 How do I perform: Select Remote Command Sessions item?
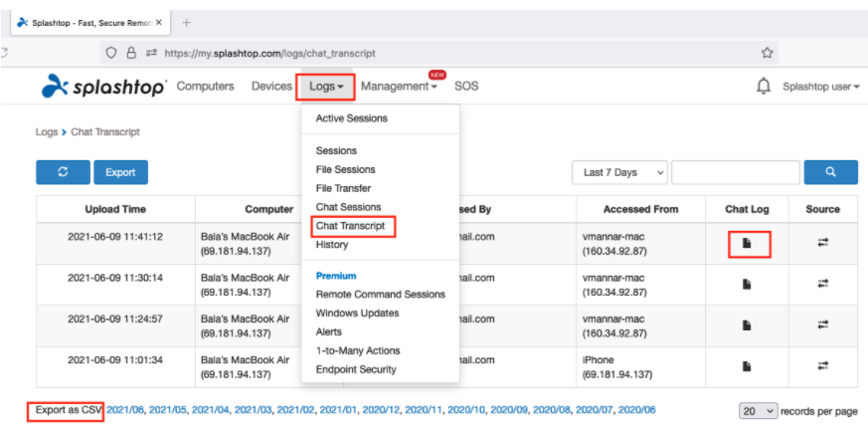click(x=380, y=295)
